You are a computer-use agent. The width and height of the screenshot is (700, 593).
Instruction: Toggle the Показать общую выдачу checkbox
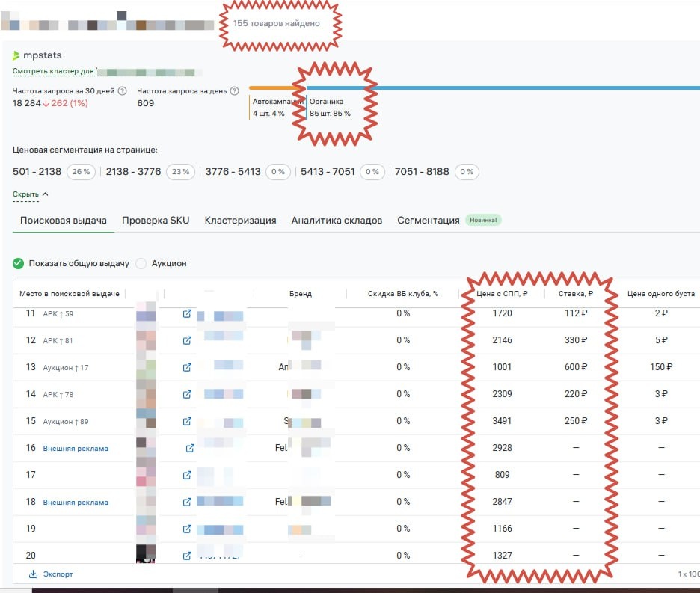pos(18,263)
